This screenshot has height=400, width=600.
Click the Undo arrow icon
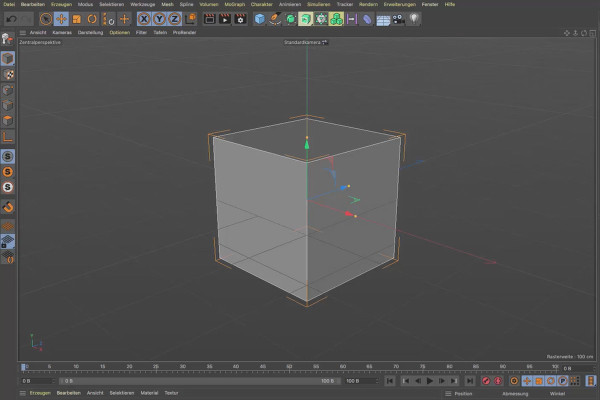click(11, 19)
